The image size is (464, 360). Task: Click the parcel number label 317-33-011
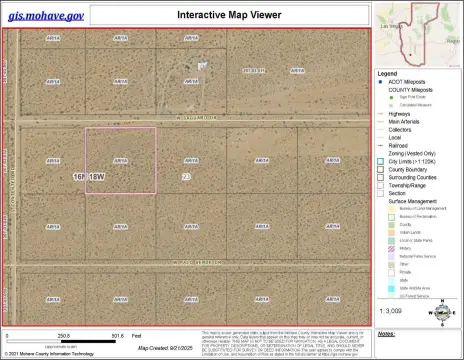[x=254, y=71]
